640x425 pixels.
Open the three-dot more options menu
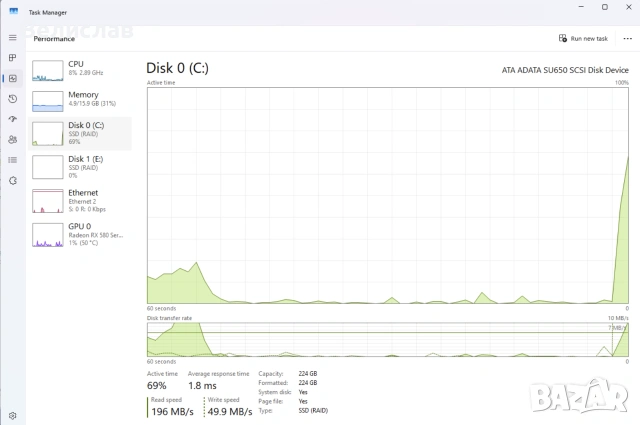tap(627, 38)
